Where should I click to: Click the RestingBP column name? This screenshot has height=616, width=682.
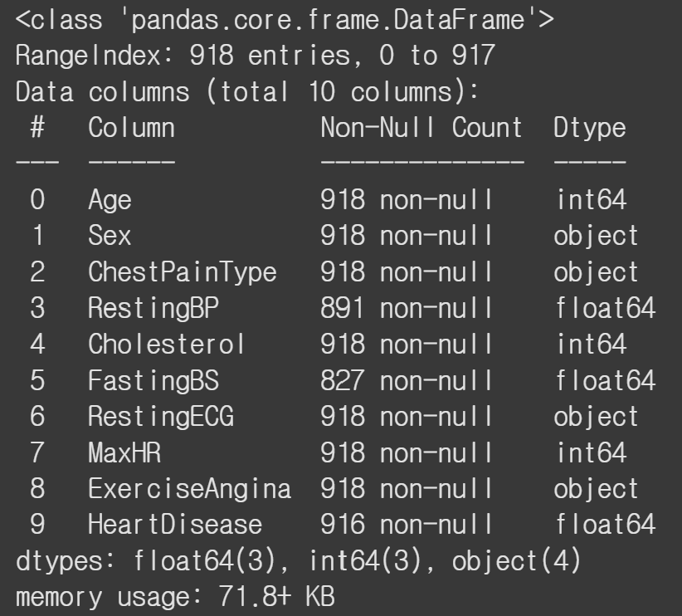click(x=153, y=309)
